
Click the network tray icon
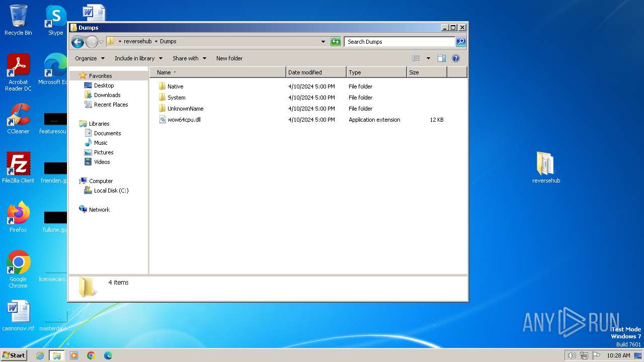(584, 355)
